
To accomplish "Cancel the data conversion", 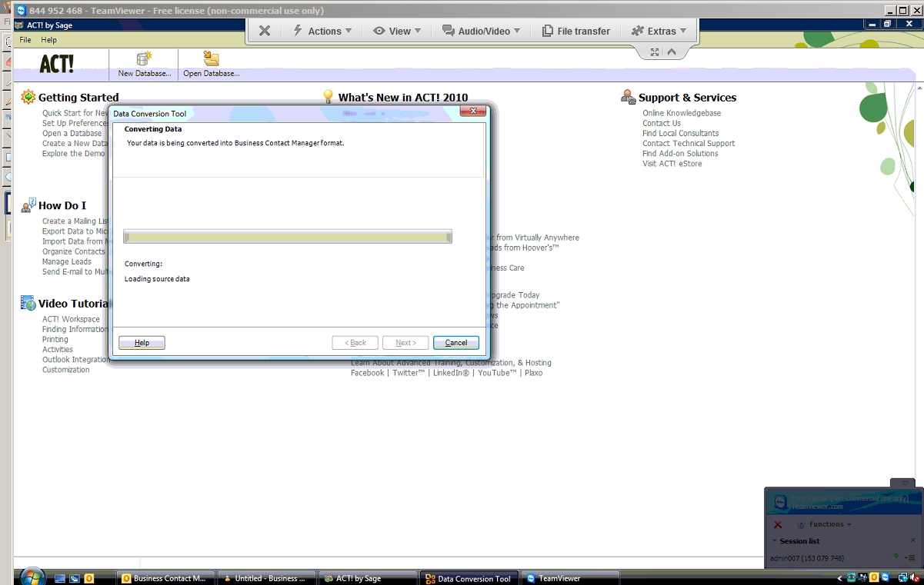I will pos(455,343).
